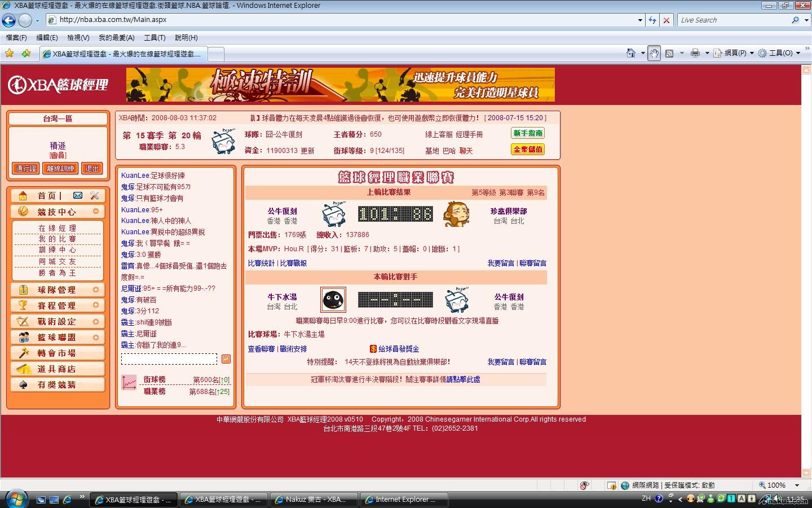
Task: Open the 我的最愛(A) menu
Action: pyautogui.click(x=116, y=38)
